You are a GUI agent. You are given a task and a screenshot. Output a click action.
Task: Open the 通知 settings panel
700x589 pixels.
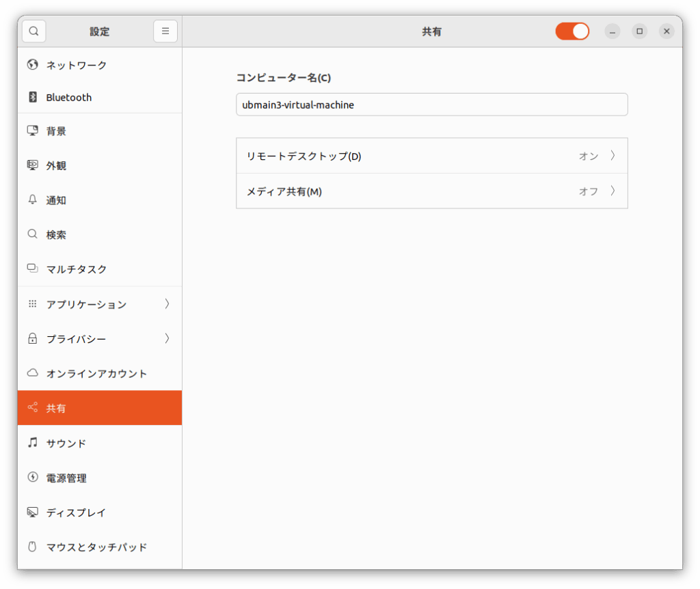100,200
